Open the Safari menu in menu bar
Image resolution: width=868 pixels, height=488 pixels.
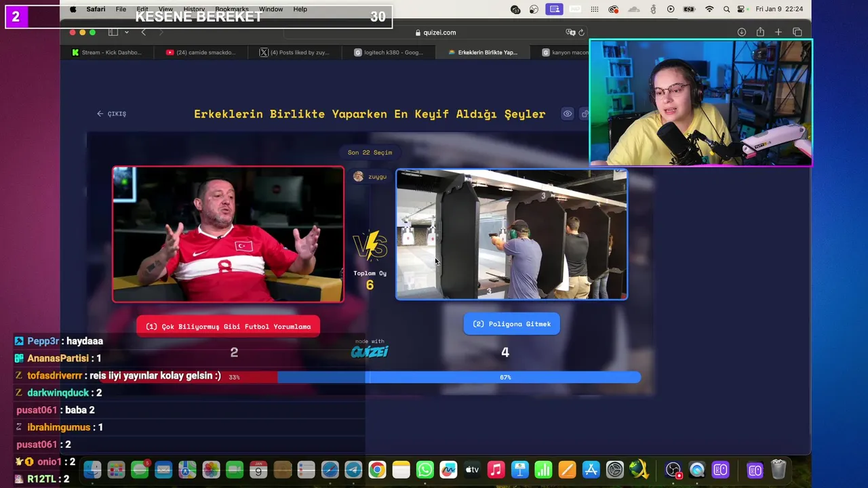(96, 9)
